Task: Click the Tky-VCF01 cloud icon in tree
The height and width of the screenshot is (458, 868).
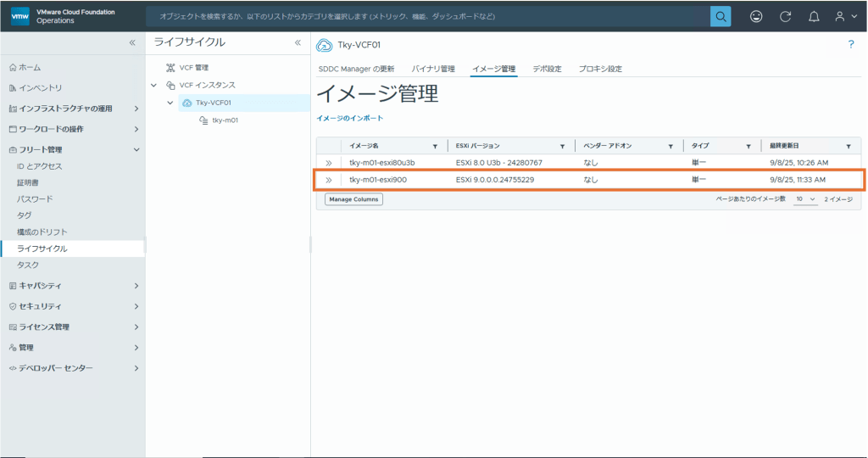Action: pos(187,103)
